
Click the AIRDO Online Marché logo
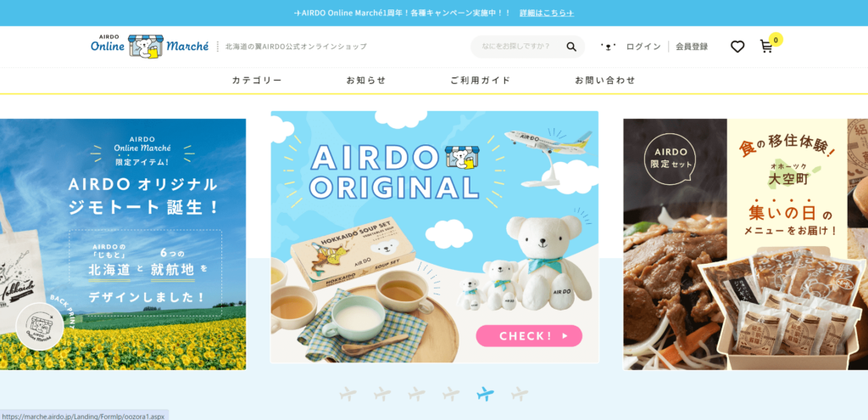149,46
